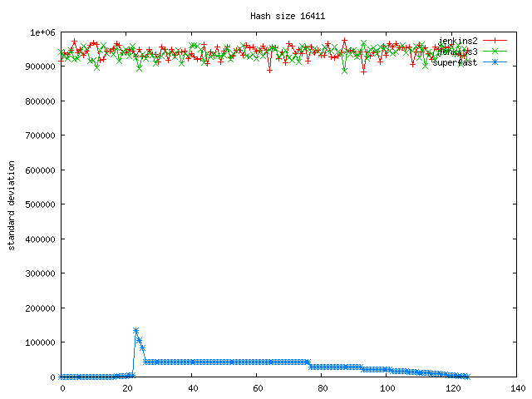Click the green jenkins3 legend line sample
This screenshot has height=399, width=532.
point(495,52)
